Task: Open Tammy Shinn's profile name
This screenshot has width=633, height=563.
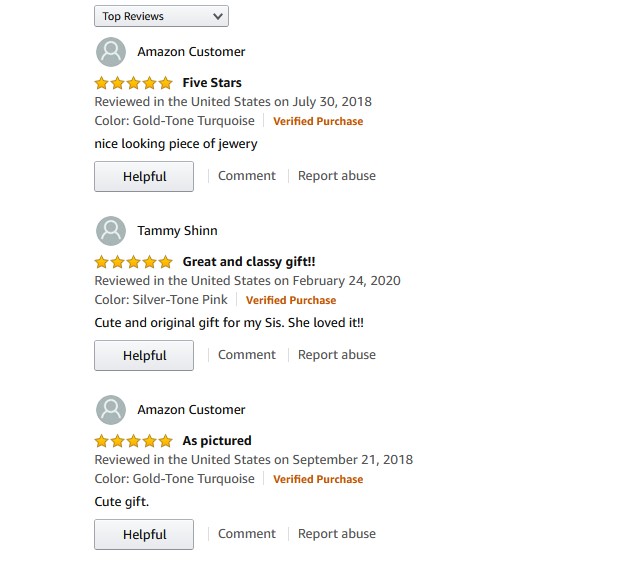Action: tap(177, 231)
